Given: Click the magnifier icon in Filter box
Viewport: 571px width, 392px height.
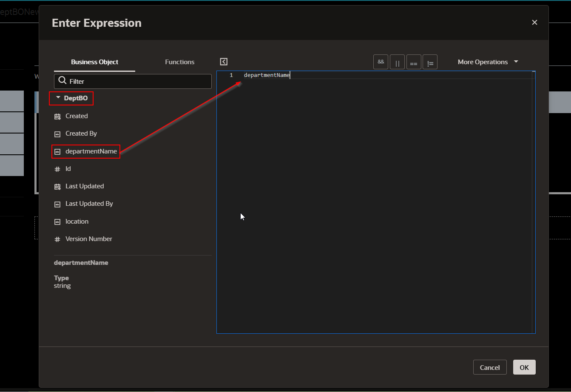Looking at the screenshot, I should [x=62, y=81].
